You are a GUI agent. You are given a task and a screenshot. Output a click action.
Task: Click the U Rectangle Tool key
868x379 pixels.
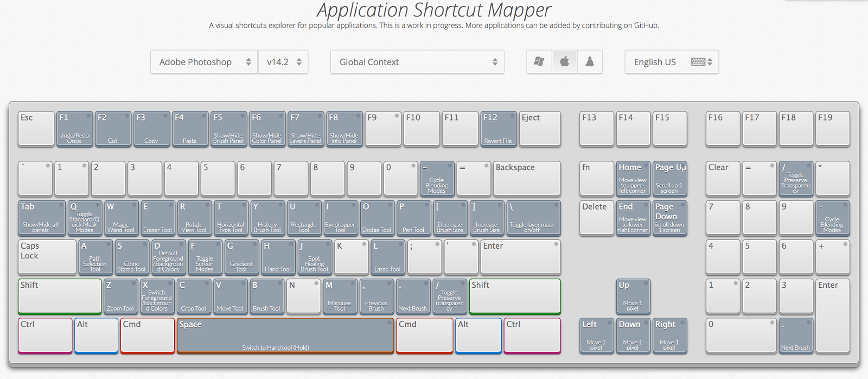point(304,218)
